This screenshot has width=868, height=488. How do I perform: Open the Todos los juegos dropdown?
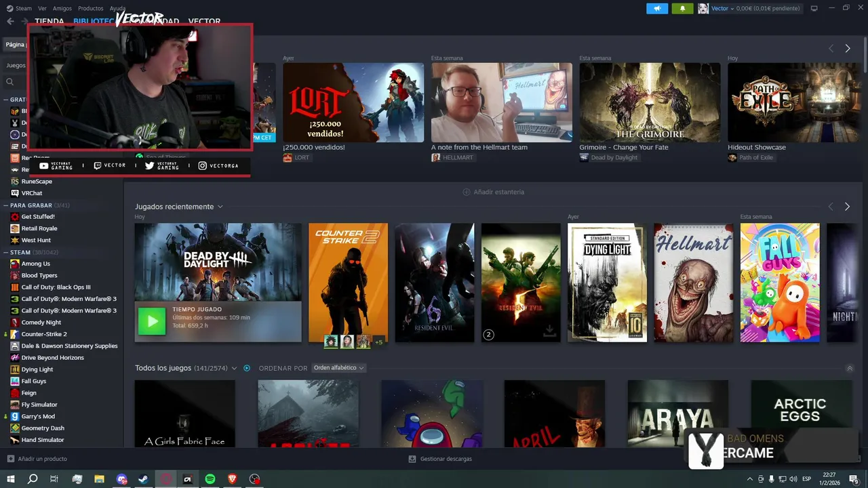coord(234,368)
